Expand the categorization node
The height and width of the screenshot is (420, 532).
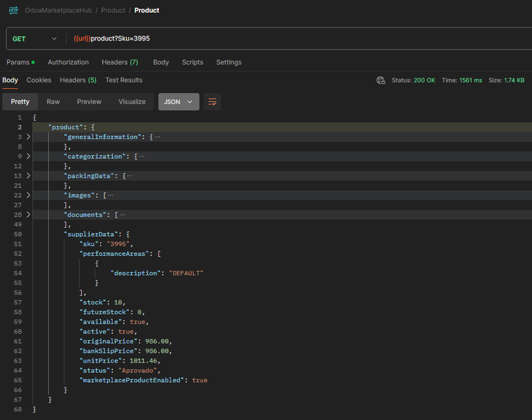pyautogui.click(x=28, y=156)
